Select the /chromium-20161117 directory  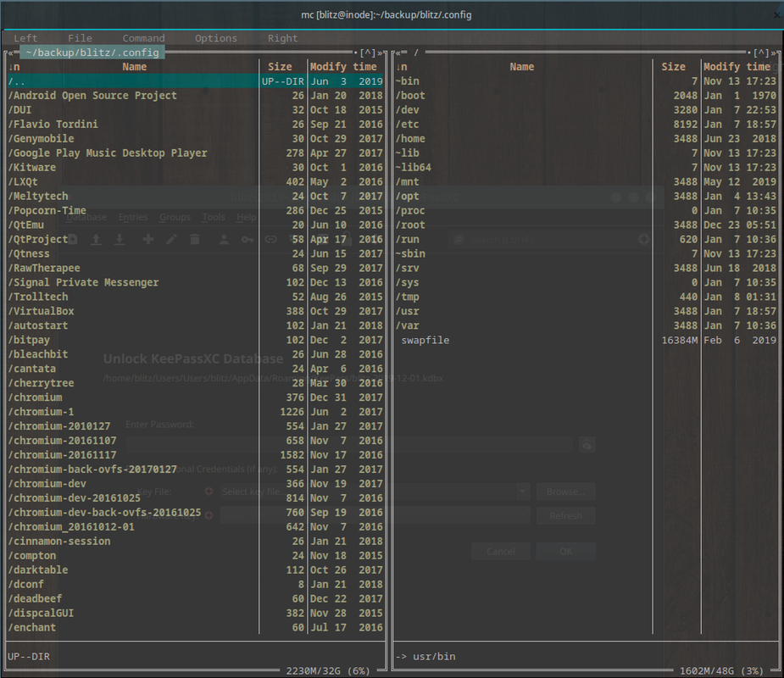(196, 455)
